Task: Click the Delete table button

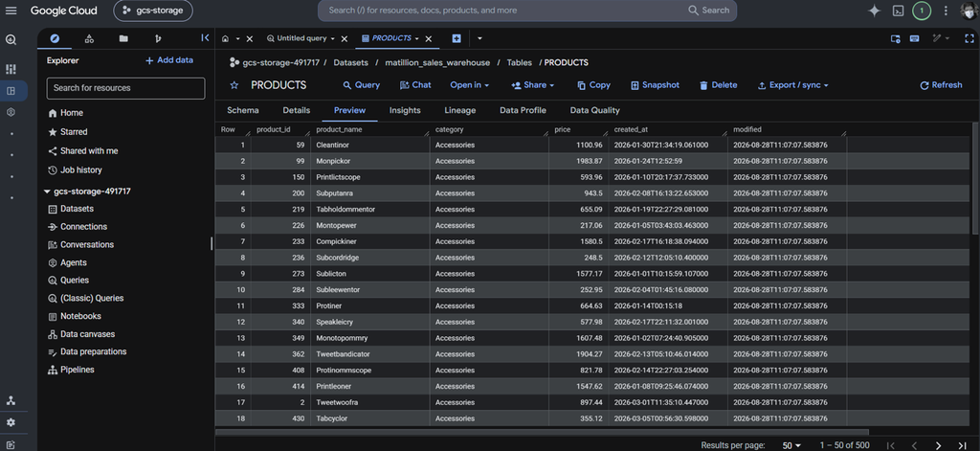Action: [718, 85]
